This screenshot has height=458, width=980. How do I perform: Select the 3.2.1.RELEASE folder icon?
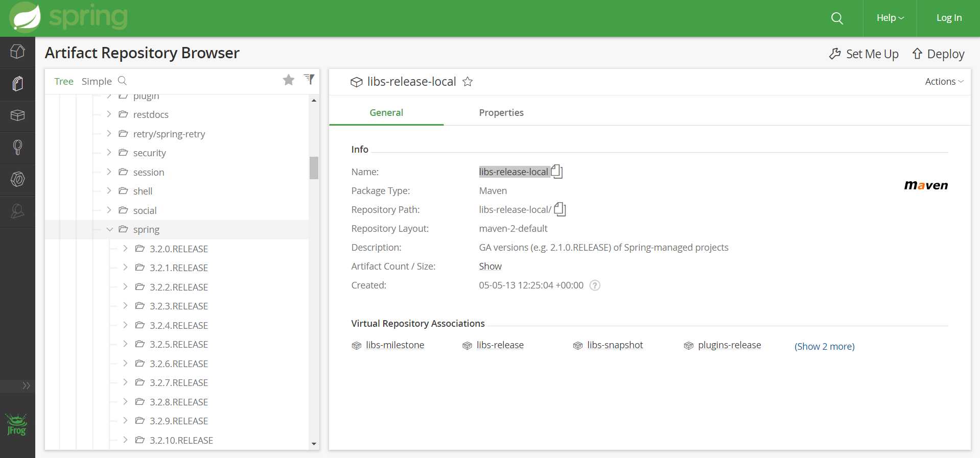pyautogui.click(x=139, y=267)
